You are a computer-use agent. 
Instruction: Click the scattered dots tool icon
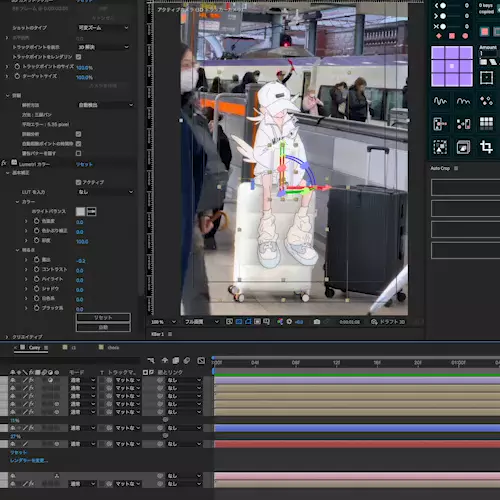[x=486, y=101]
